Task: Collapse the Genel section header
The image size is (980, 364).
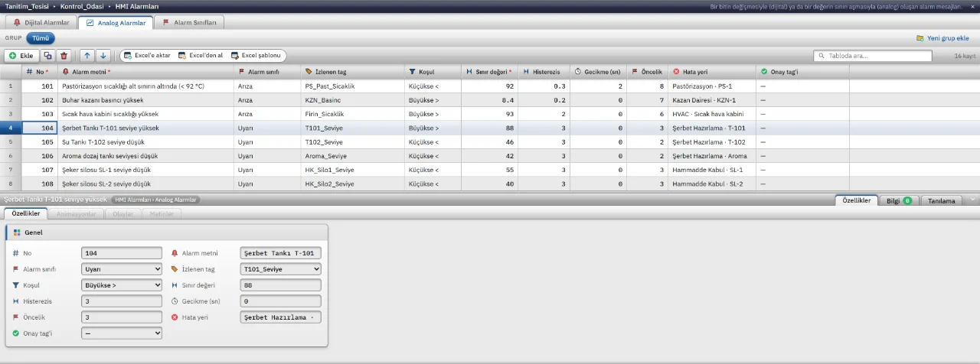Action: 167,232
